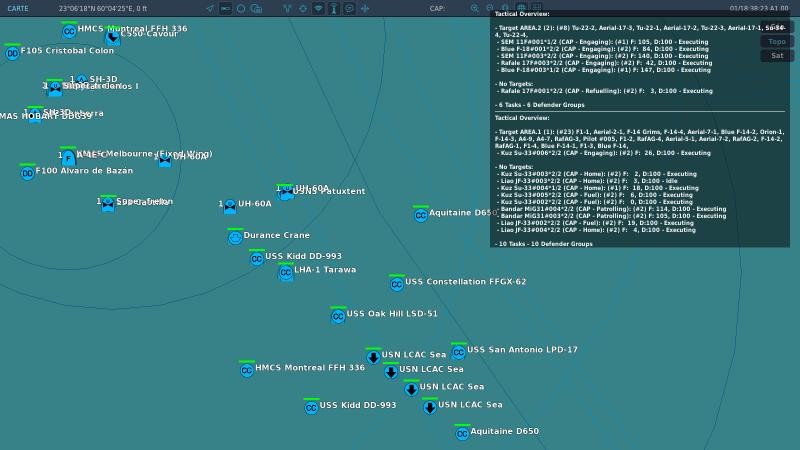Click the aircraft plus icon in toolbar
Viewport: 800px width, 450px height.
pos(365,8)
